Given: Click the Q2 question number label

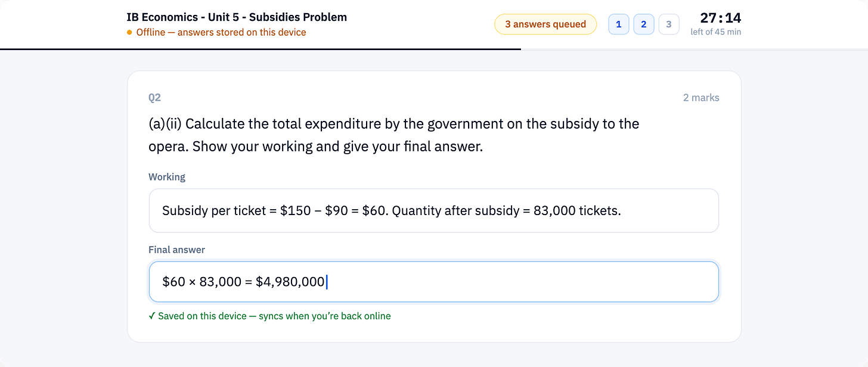Looking at the screenshot, I should (154, 98).
